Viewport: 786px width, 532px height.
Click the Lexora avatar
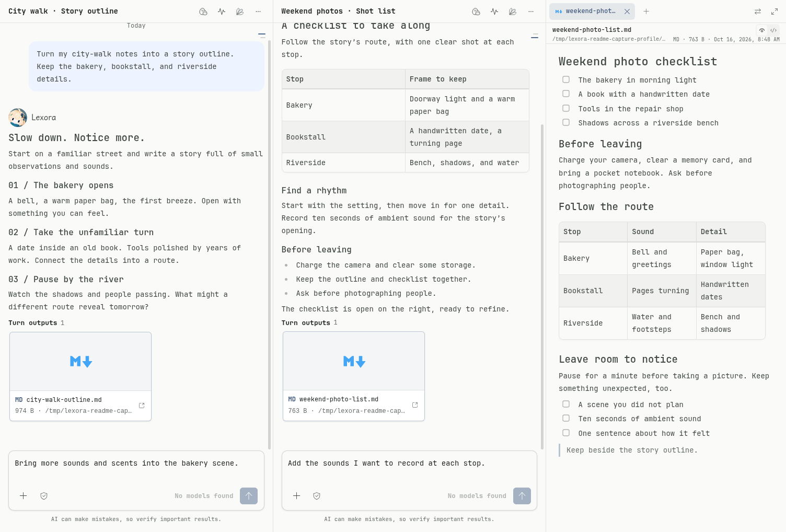[18, 118]
